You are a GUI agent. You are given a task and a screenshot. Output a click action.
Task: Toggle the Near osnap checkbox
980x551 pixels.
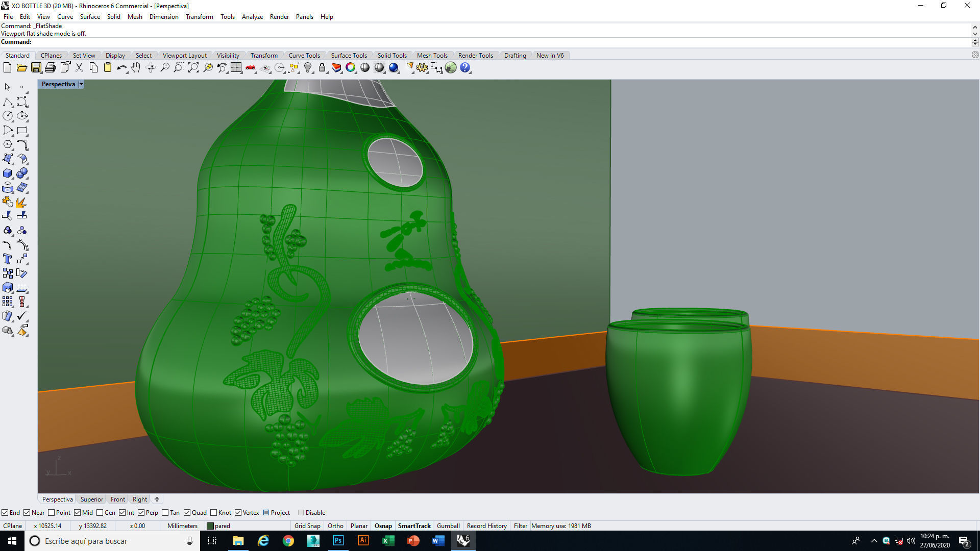[27, 513]
